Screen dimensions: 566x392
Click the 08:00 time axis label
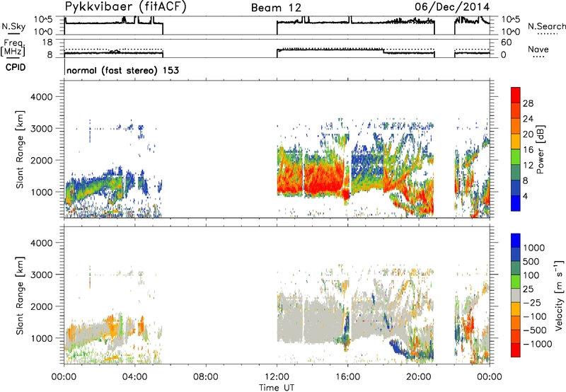(x=206, y=377)
